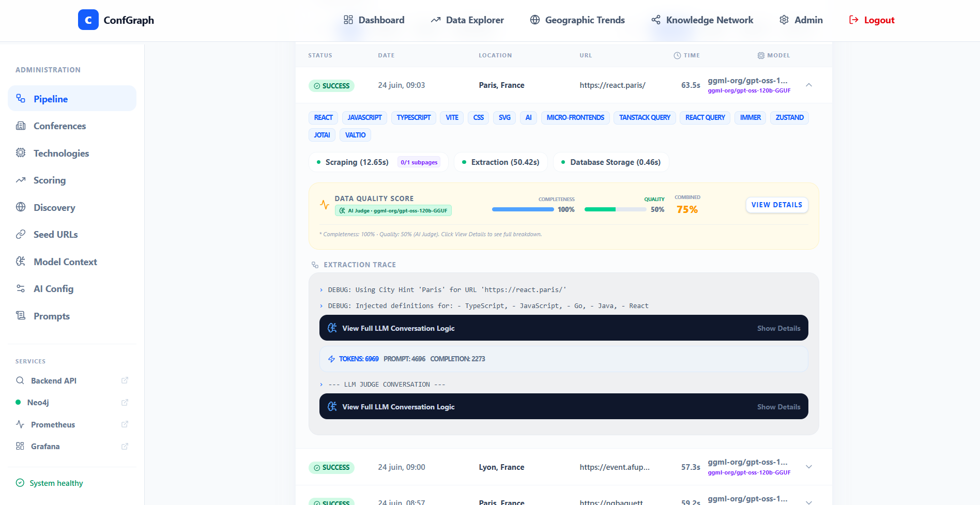Open Knowledge Network page
Viewport: 980px width, 505px height.
702,20
